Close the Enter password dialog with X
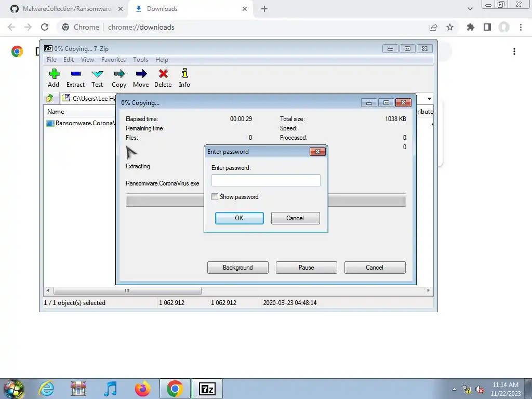 (x=317, y=151)
